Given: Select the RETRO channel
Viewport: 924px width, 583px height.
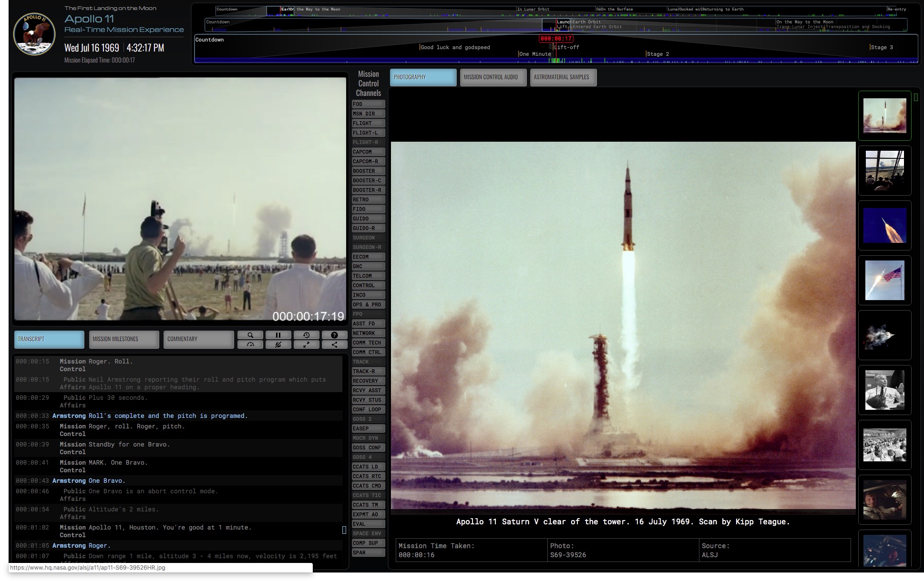Looking at the screenshot, I should (x=368, y=199).
